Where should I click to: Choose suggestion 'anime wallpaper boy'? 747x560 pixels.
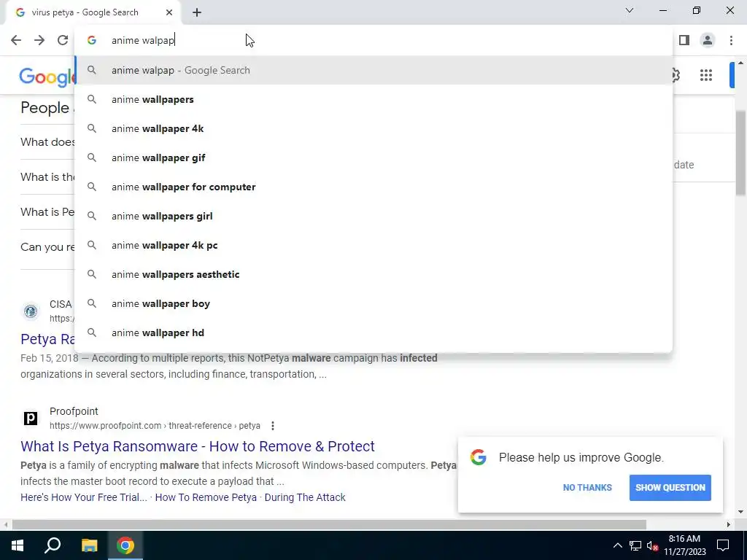373,303
